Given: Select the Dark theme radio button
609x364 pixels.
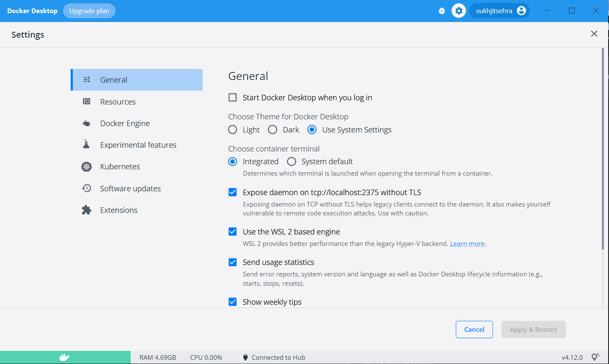Looking at the screenshot, I should 272,130.
